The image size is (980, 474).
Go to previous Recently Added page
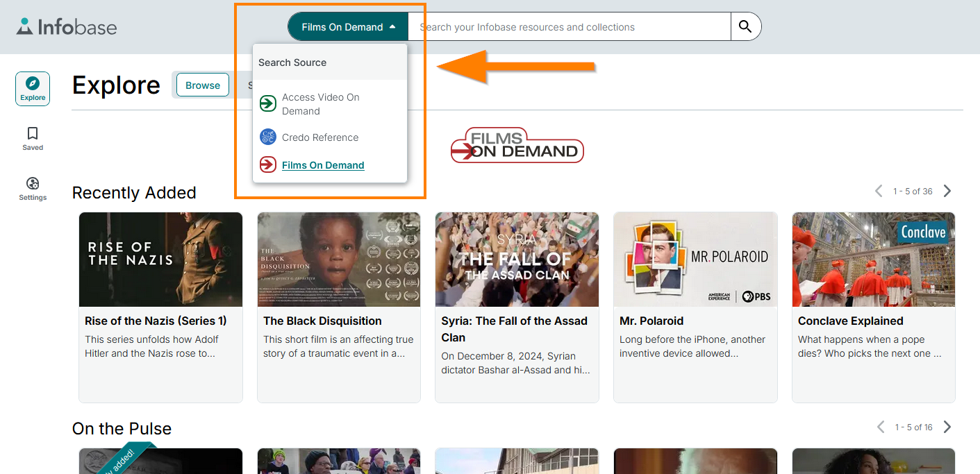click(x=879, y=191)
